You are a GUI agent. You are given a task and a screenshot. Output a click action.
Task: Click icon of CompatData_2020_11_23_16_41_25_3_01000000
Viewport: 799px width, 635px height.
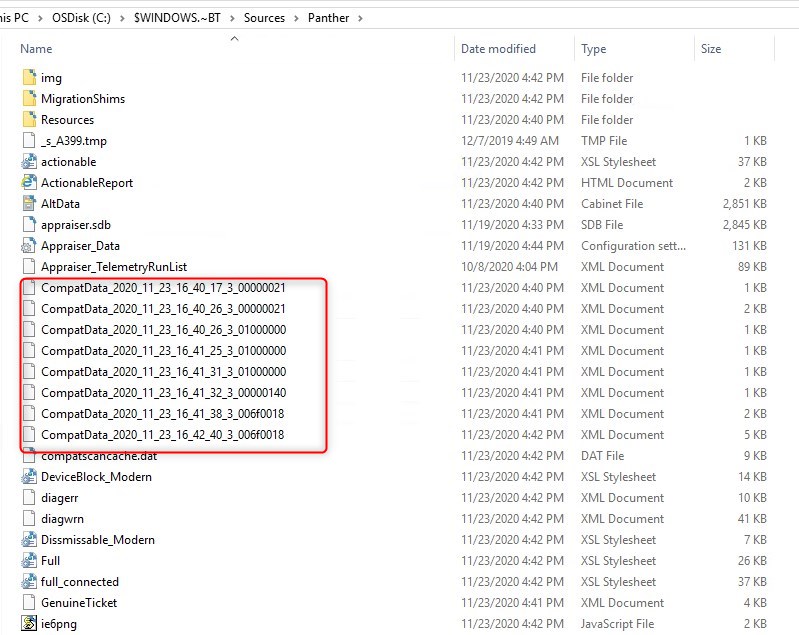click(x=30, y=351)
